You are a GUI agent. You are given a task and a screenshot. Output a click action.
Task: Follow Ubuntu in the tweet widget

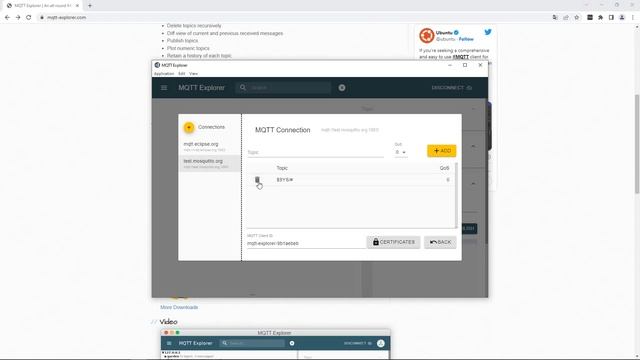coord(466,39)
